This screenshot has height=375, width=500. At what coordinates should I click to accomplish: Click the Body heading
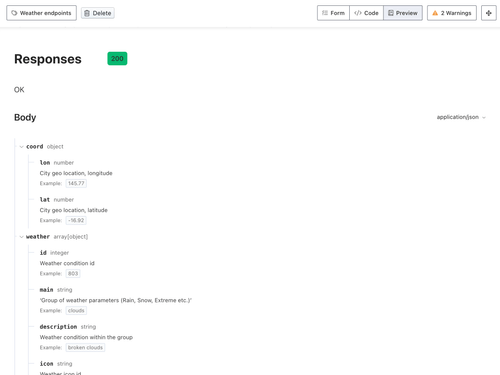pyautogui.click(x=25, y=117)
